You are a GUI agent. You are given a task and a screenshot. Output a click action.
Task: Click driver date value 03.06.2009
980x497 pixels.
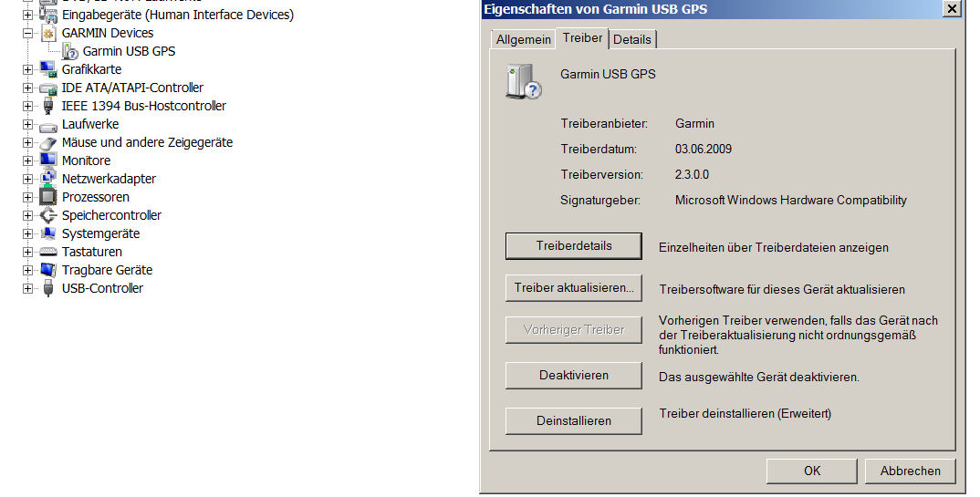(x=704, y=150)
